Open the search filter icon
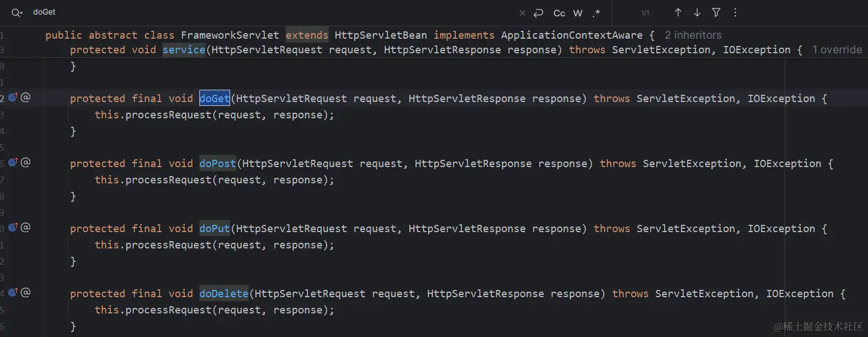The height and width of the screenshot is (337, 868). tap(716, 12)
